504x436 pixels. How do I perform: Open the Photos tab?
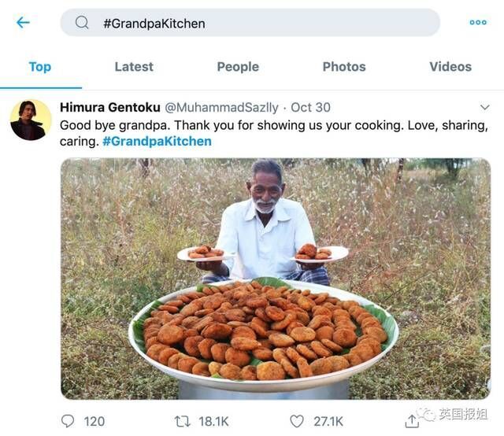click(x=344, y=67)
